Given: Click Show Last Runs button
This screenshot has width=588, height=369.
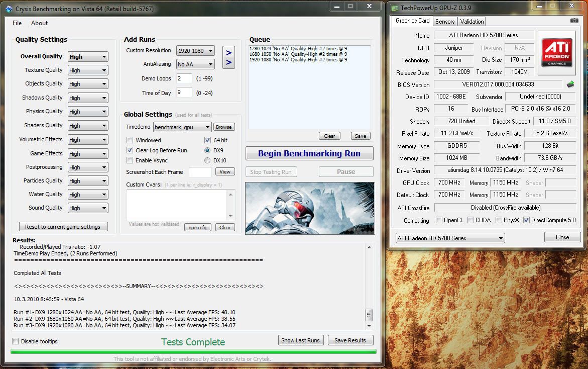Looking at the screenshot, I should 300,340.
